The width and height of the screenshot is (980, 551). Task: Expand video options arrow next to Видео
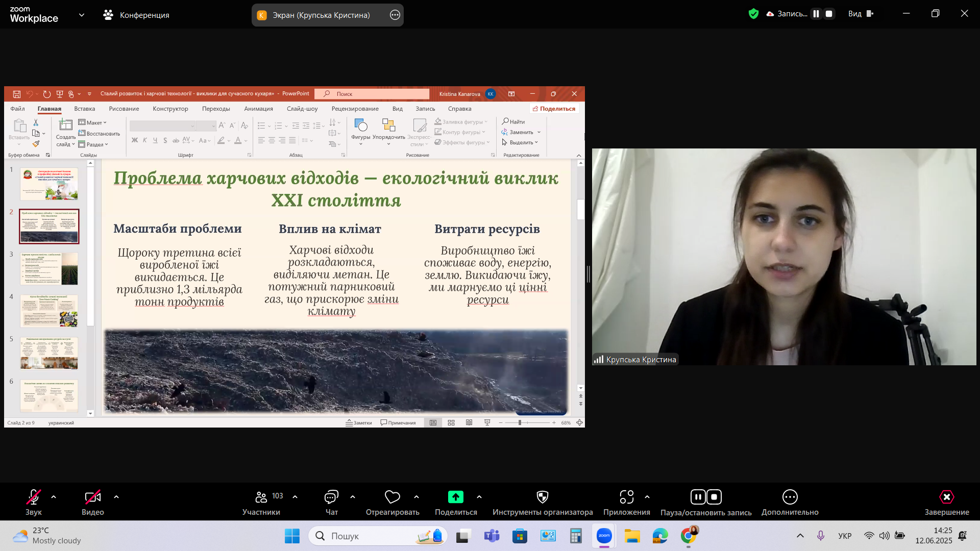point(116,497)
